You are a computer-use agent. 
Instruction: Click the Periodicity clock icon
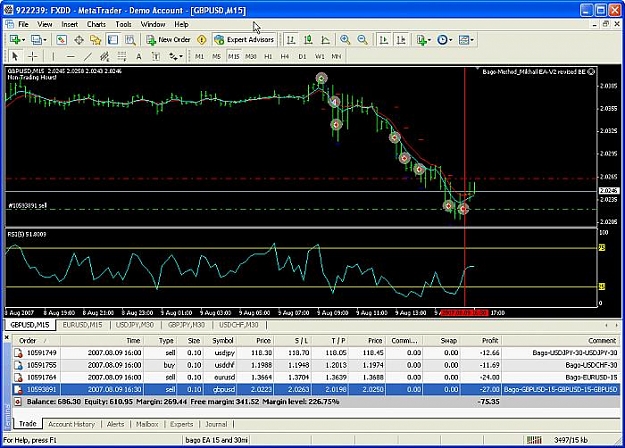point(442,40)
